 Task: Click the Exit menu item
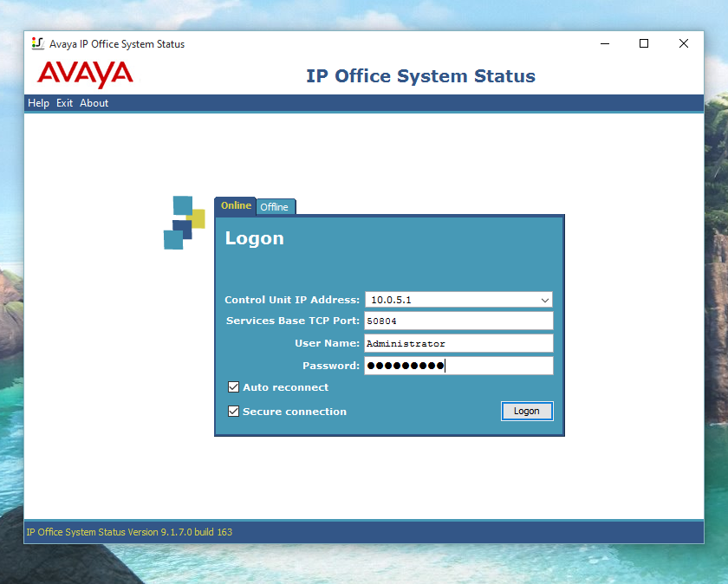click(64, 103)
